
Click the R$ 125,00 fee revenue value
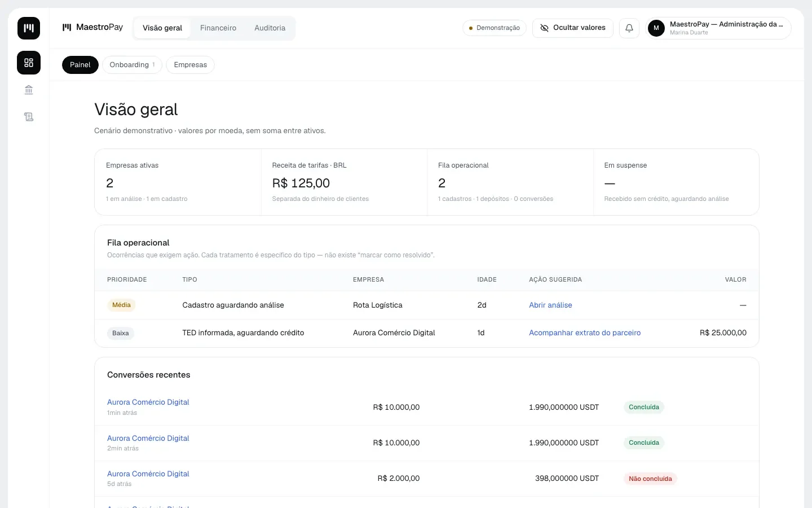301,183
